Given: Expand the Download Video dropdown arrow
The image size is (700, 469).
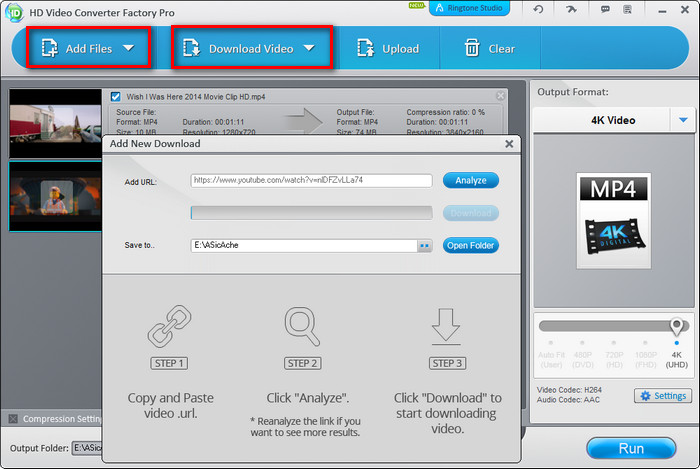Looking at the screenshot, I should click(309, 48).
